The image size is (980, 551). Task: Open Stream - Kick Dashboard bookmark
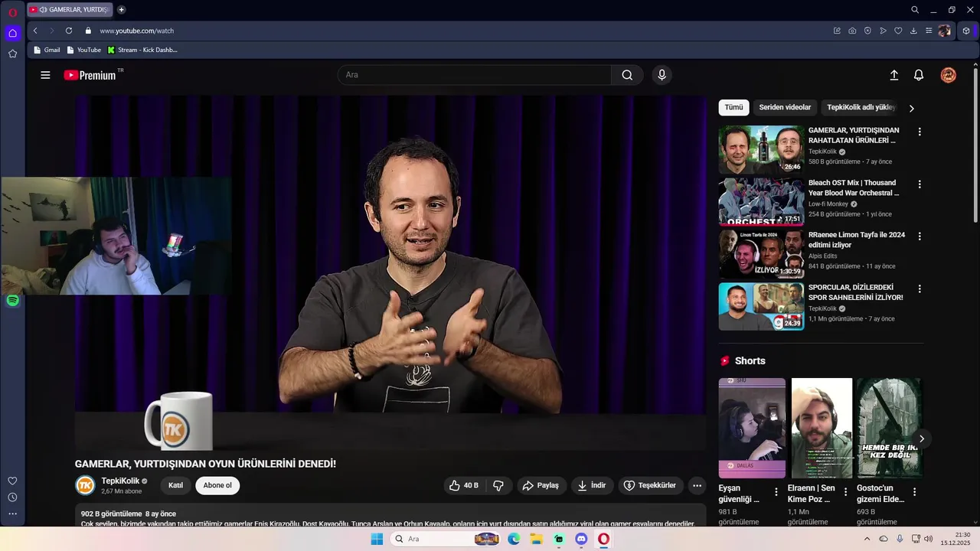(142, 50)
